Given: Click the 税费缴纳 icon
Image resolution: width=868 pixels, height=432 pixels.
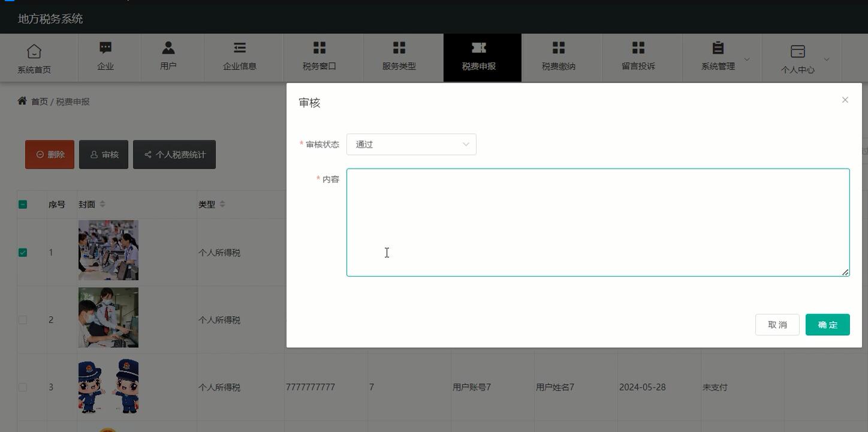Looking at the screenshot, I should pos(558,47).
